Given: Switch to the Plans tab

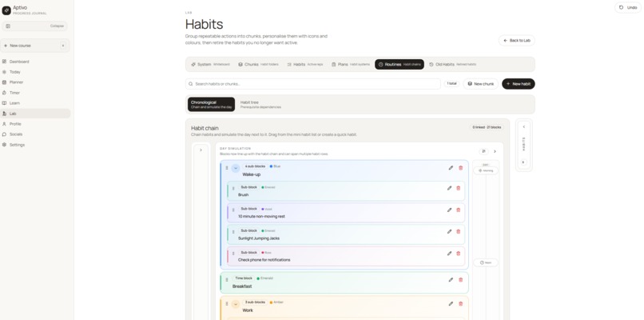Looking at the screenshot, I should (350, 65).
